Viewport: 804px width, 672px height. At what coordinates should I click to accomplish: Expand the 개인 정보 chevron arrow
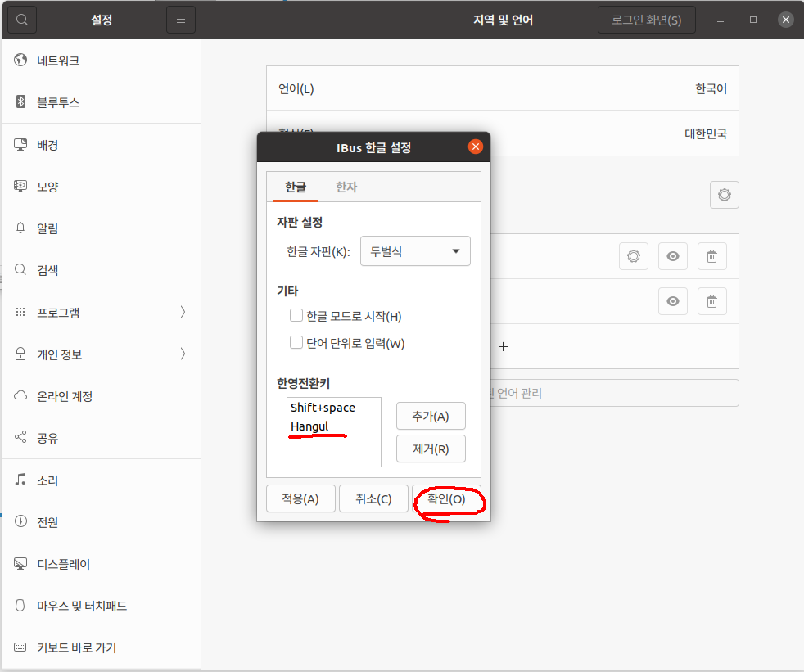183,354
